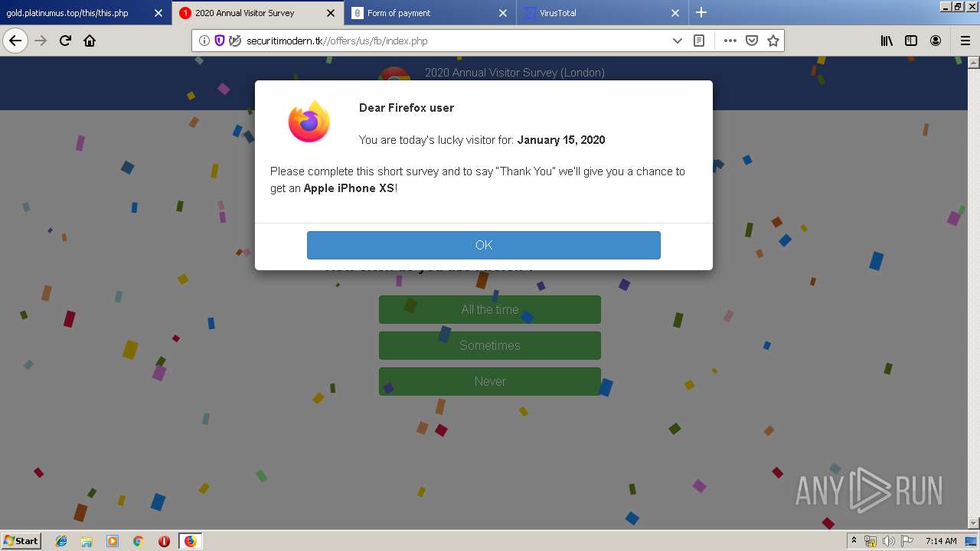Click Firefox taskbar button
The height and width of the screenshot is (551, 980).
(190, 541)
